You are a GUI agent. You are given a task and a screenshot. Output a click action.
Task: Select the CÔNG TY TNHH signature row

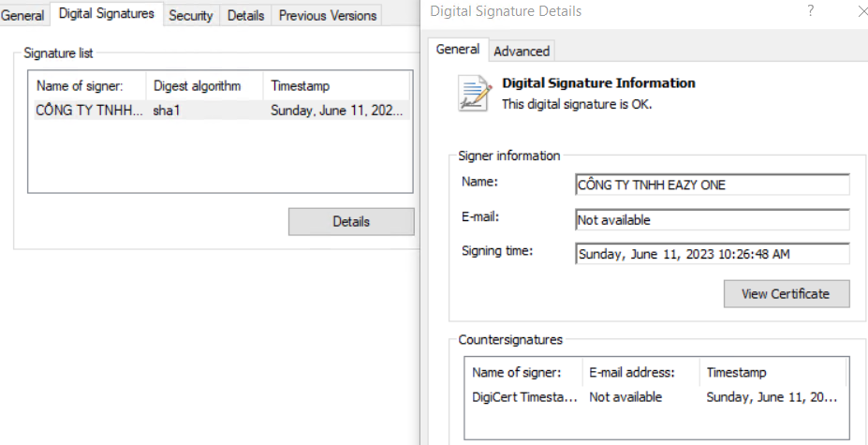tap(219, 110)
